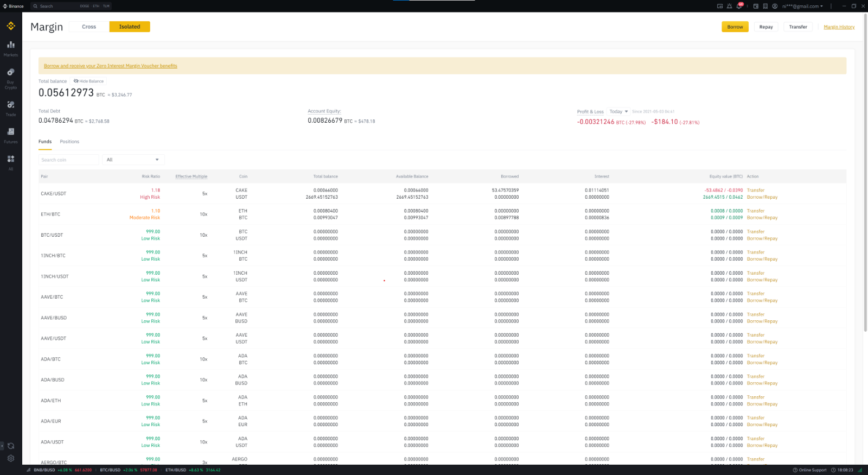
Task: Open Futures from the sidebar
Action: tap(11, 135)
